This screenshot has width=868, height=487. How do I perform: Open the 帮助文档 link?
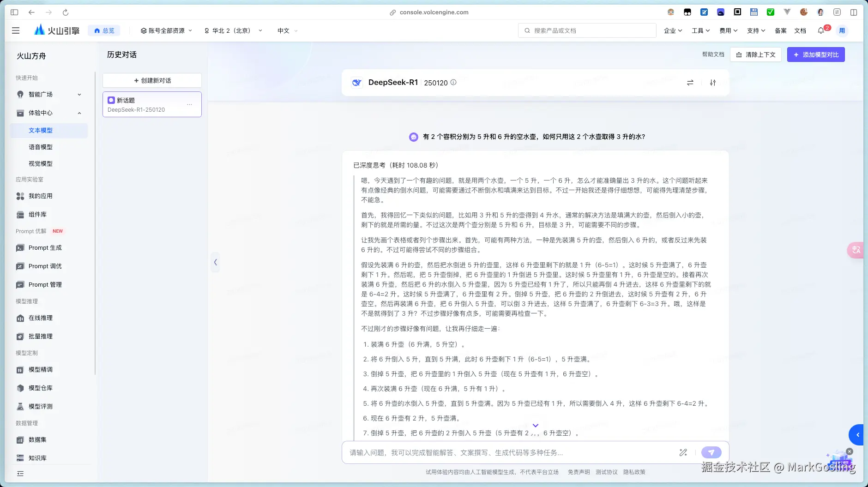(713, 54)
